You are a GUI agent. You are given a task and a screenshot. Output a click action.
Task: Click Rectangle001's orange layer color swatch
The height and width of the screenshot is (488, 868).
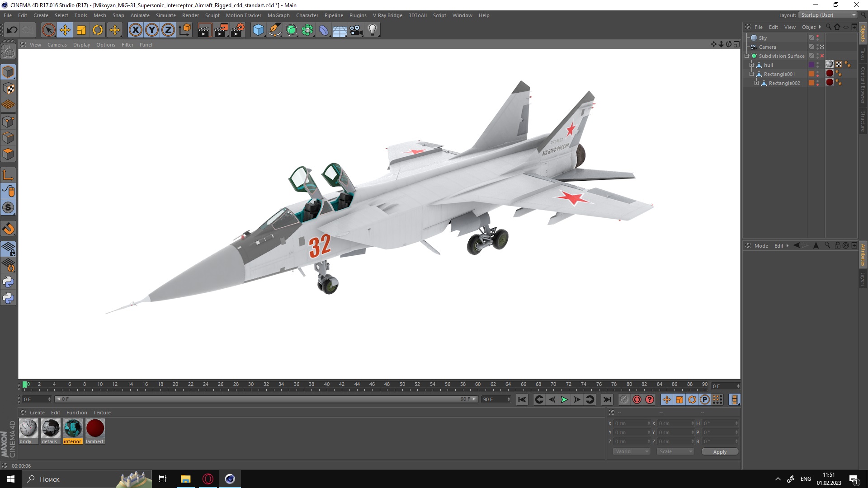click(x=811, y=74)
